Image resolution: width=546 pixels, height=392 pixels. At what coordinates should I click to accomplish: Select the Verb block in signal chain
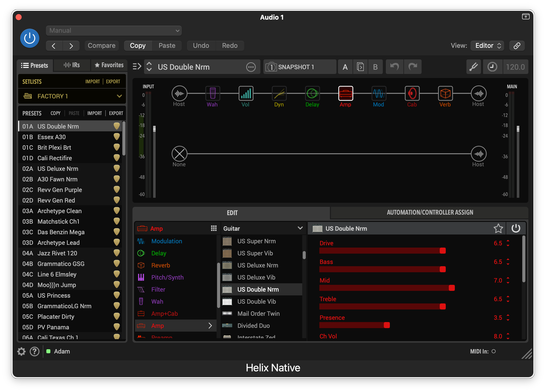click(445, 93)
